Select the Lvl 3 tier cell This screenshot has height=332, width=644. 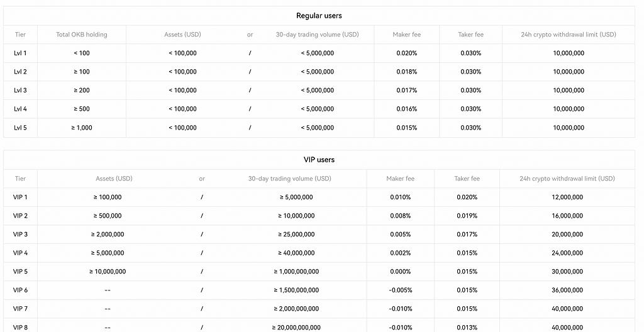[20, 91]
